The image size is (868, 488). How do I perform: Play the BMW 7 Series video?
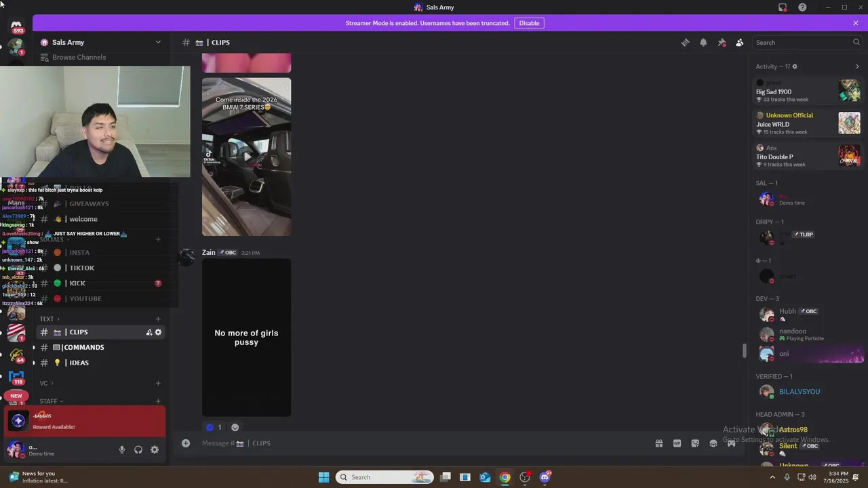[x=246, y=157]
